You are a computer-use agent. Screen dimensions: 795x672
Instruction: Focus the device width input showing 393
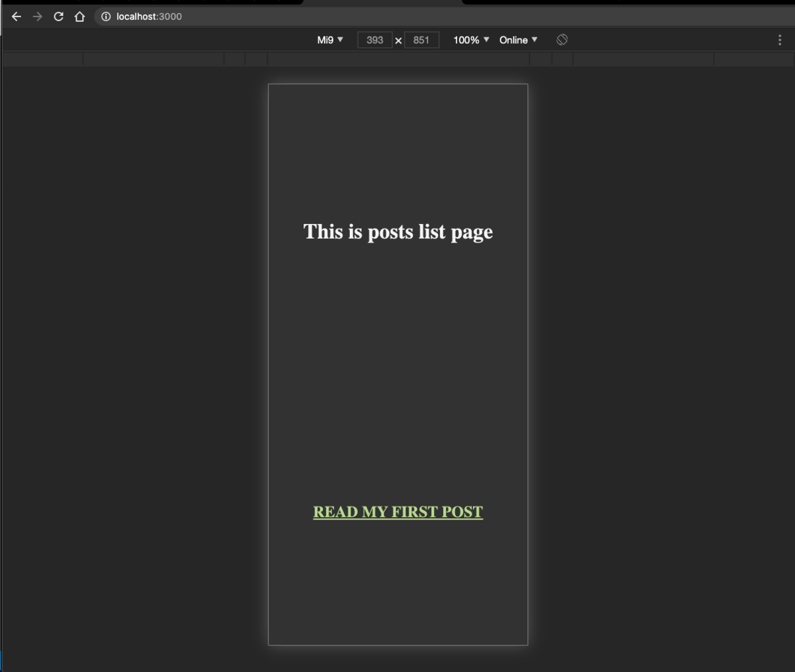374,40
